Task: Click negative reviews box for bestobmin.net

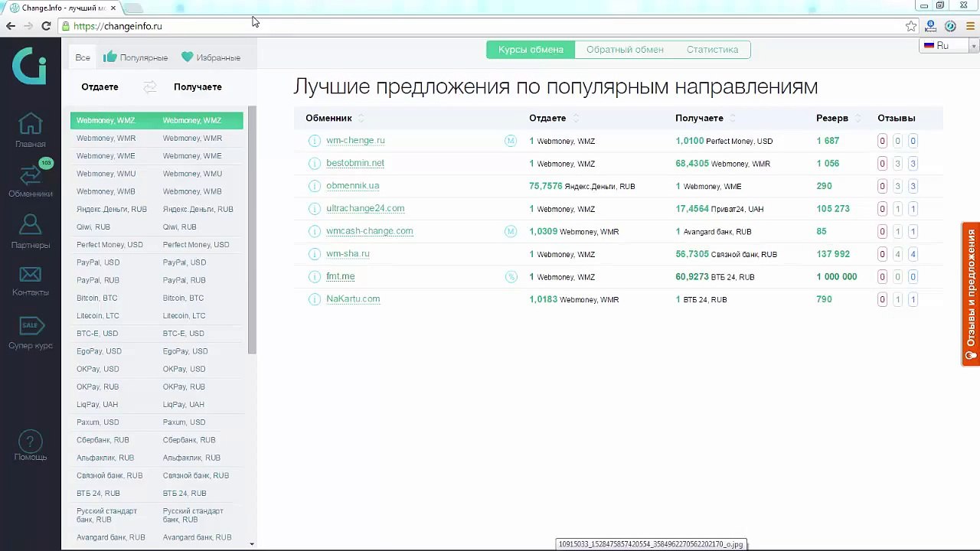Action: 882,164
